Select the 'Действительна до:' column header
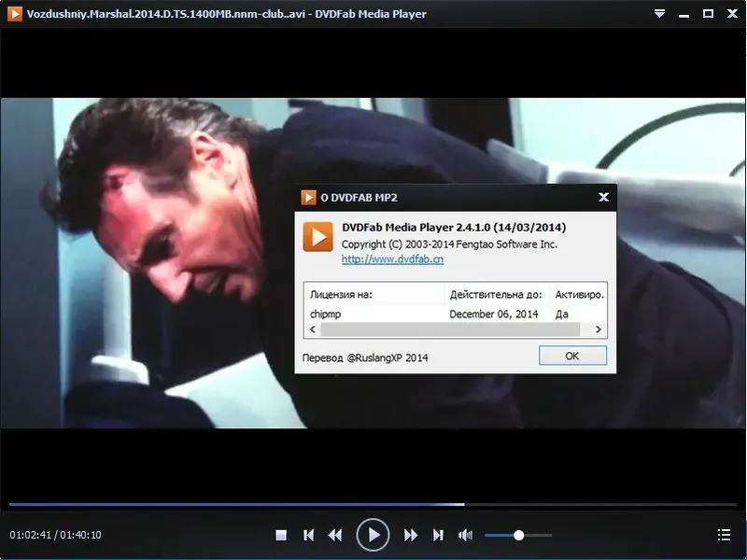 tap(497, 294)
